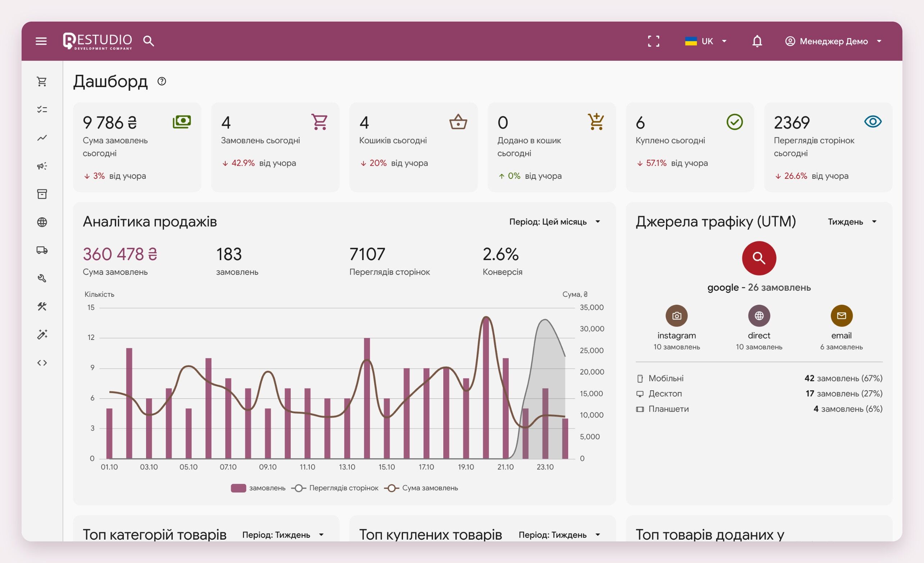Open the code brackets sidebar icon
This screenshot has width=924, height=563.
42,363
